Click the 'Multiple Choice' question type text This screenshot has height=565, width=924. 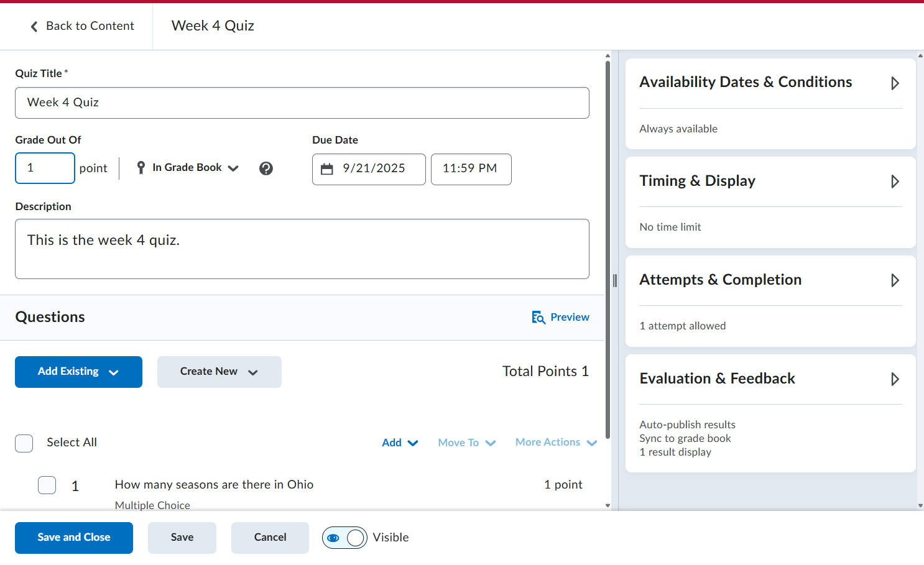point(152,505)
